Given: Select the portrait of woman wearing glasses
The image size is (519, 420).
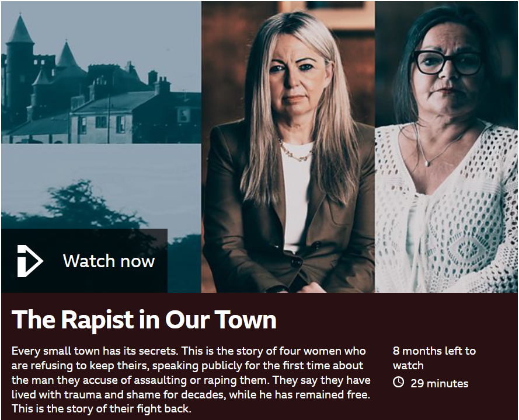Looking at the screenshot, I should click(447, 147).
